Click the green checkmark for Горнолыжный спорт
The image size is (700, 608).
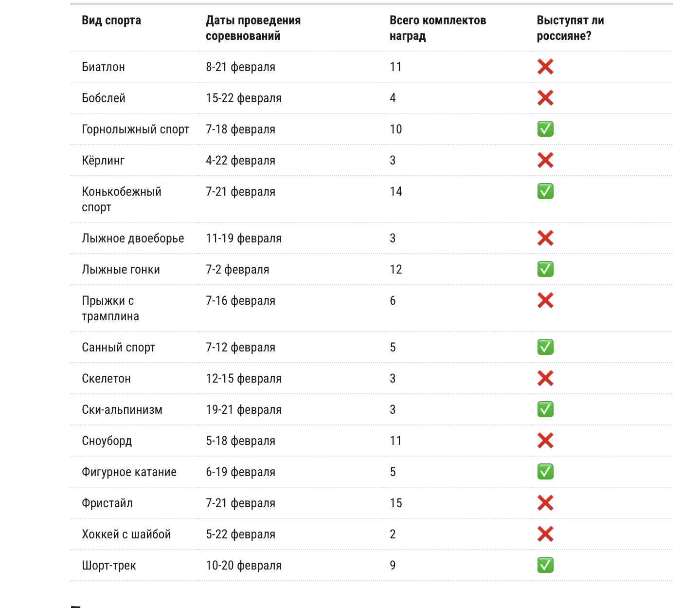[545, 129]
